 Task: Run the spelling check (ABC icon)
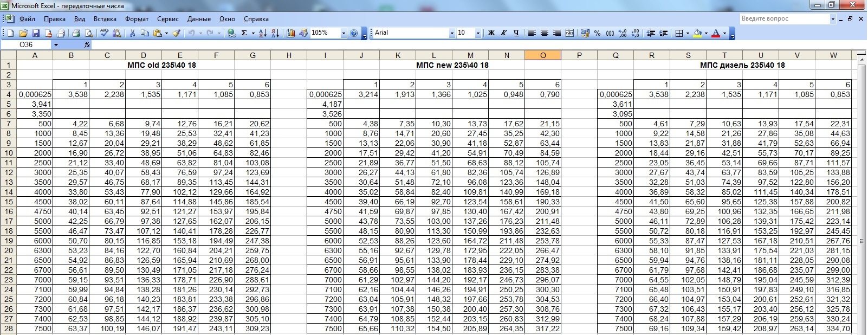click(x=105, y=33)
